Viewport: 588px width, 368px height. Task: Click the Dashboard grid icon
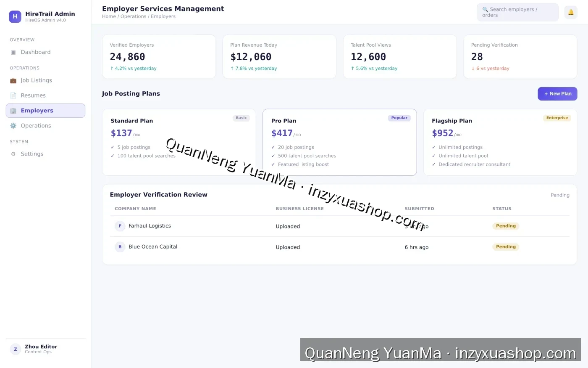(13, 52)
